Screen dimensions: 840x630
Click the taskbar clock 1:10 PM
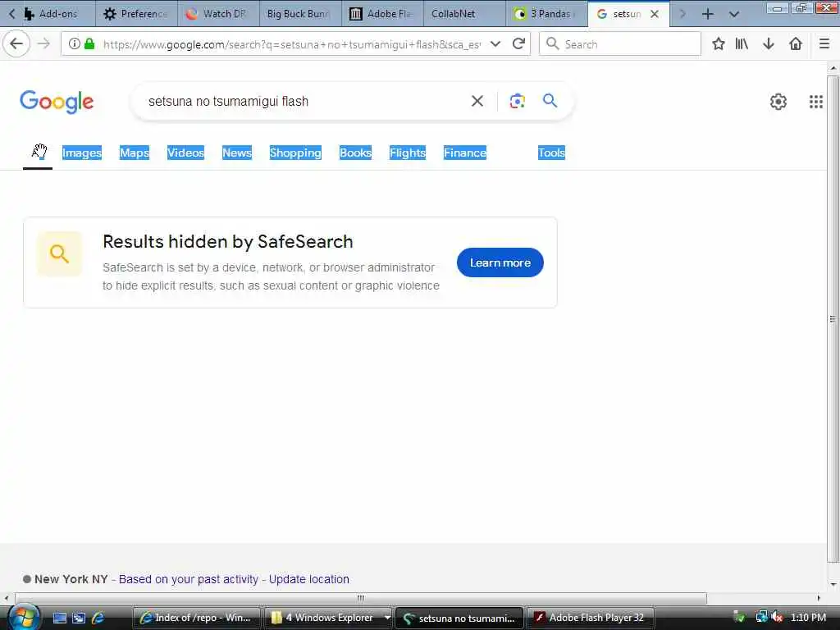coord(808,618)
